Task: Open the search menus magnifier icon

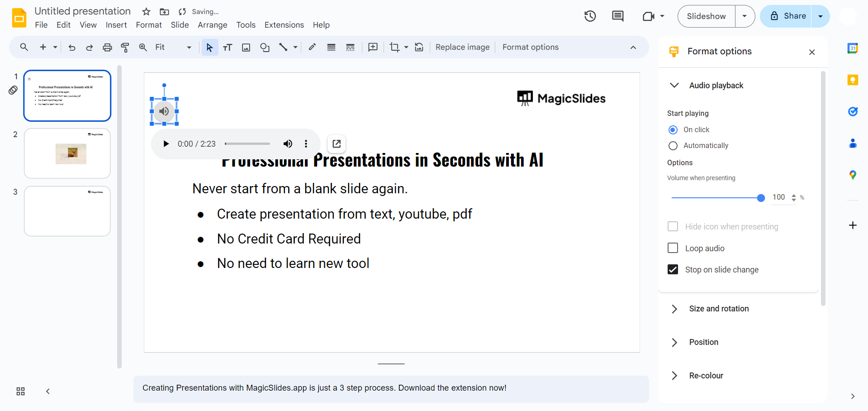Action: click(24, 47)
